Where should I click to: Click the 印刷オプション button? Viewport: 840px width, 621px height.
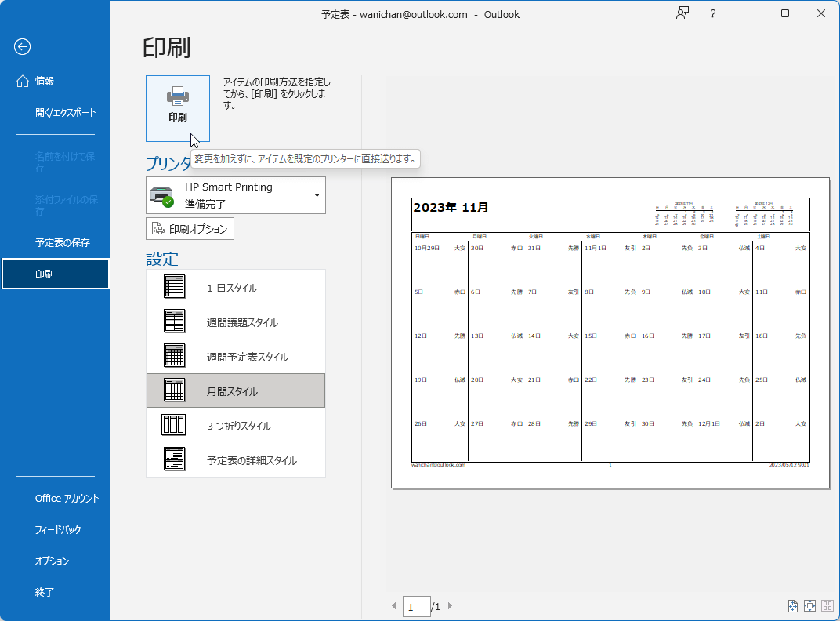pyautogui.click(x=190, y=229)
